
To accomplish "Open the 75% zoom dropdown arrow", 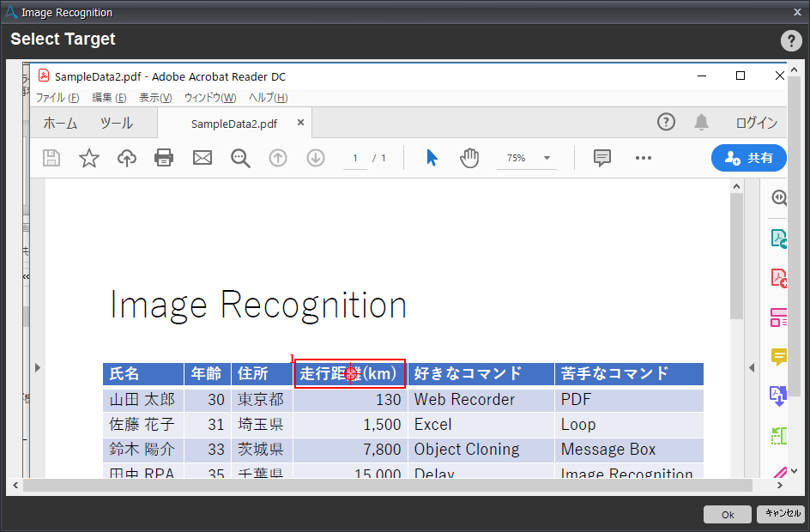I will click(x=547, y=158).
